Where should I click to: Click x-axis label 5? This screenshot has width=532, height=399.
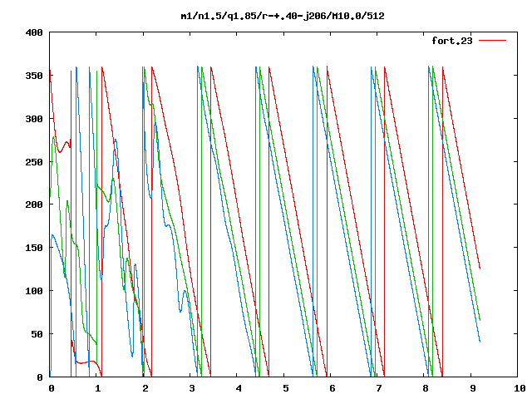286,388
